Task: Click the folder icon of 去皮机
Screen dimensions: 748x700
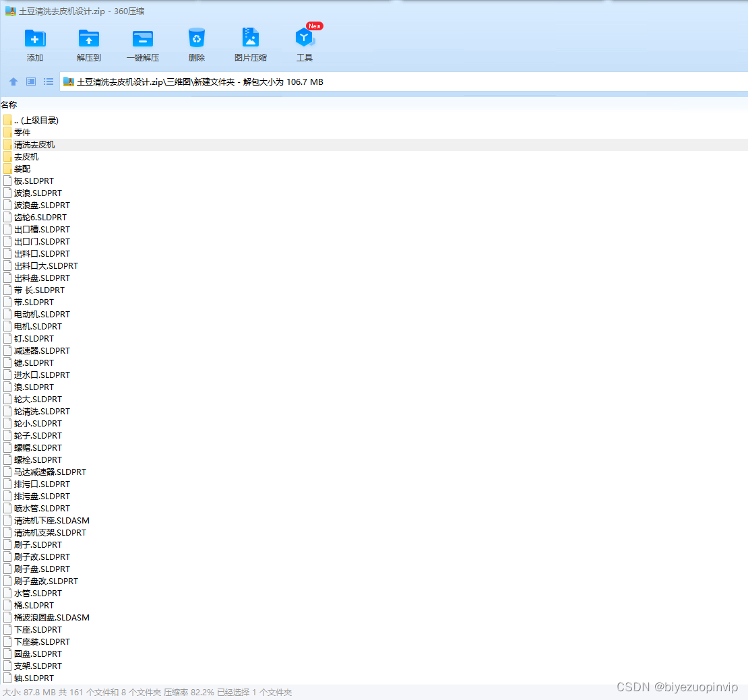Action: (7, 157)
